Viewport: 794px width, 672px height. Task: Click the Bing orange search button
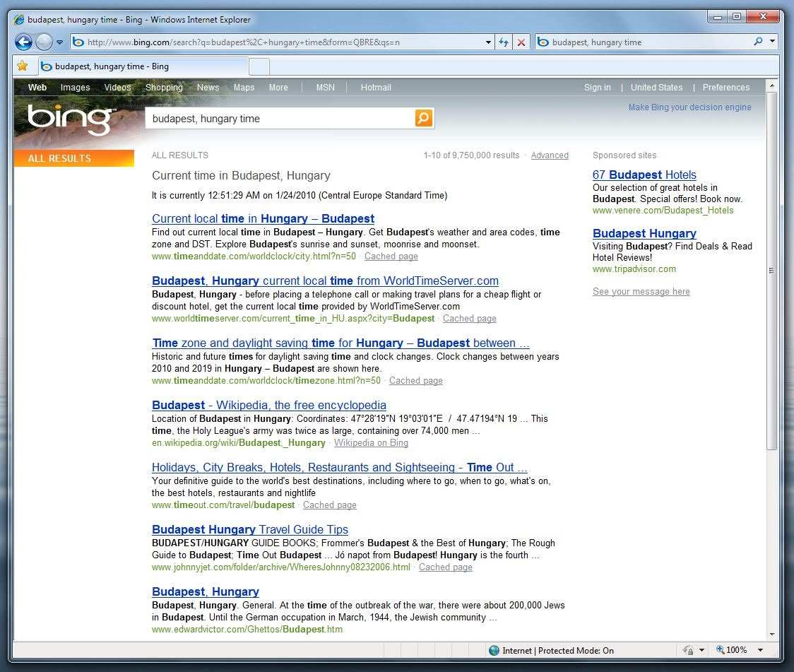click(x=424, y=118)
